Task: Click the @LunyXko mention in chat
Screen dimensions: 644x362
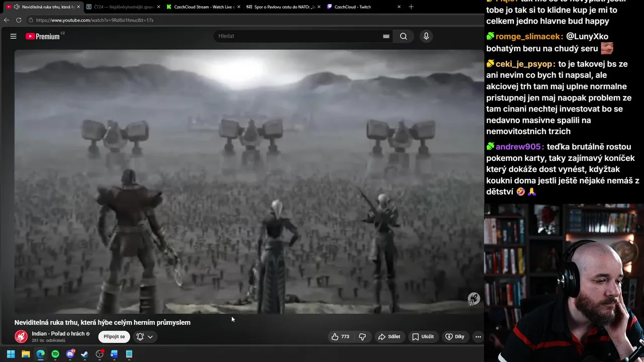Action: [587, 37]
